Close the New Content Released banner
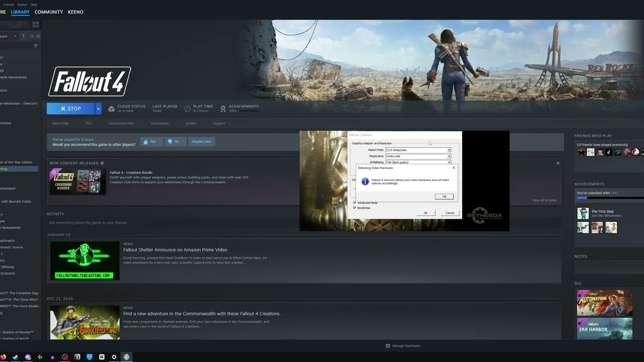This screenshot has width=644, height=362. point(557,163)
